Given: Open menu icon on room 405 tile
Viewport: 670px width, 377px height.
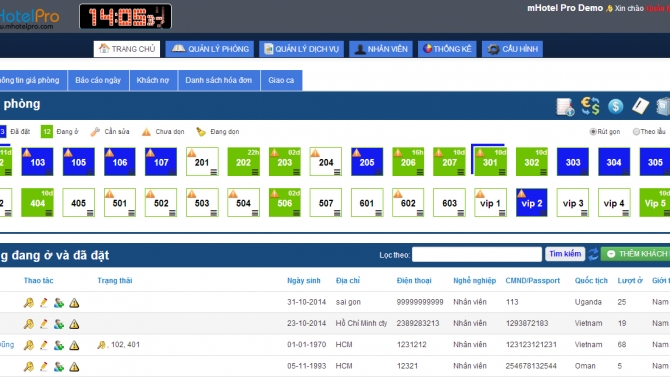Looking at the screenshot, I should tap(90, 213).
